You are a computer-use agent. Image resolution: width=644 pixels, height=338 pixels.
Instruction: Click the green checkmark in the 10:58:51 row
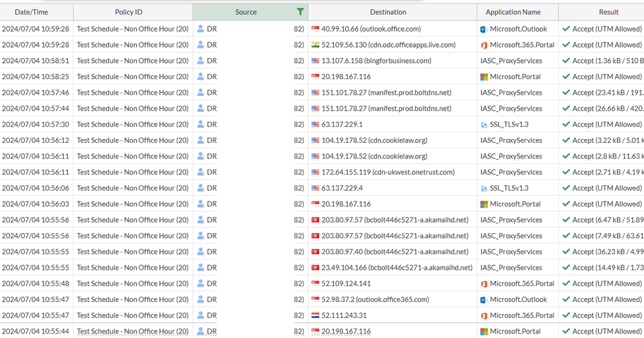[x=566, y=61]
